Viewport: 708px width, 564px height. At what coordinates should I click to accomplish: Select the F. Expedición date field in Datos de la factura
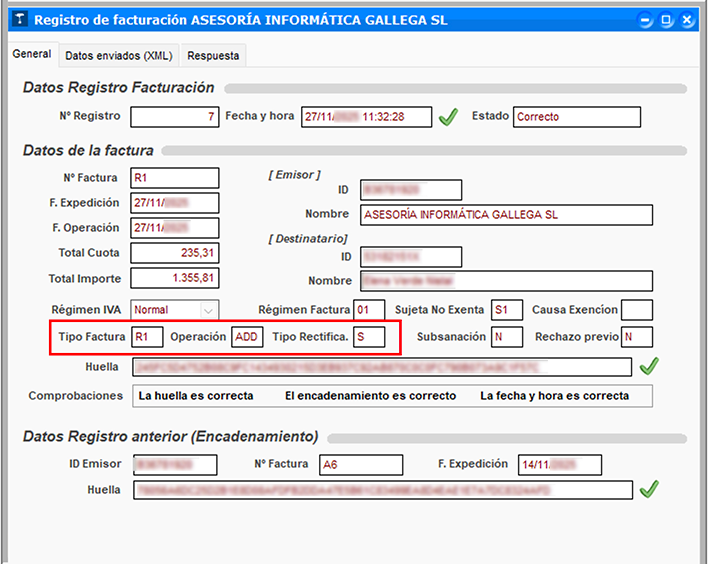tap(175, 203)
